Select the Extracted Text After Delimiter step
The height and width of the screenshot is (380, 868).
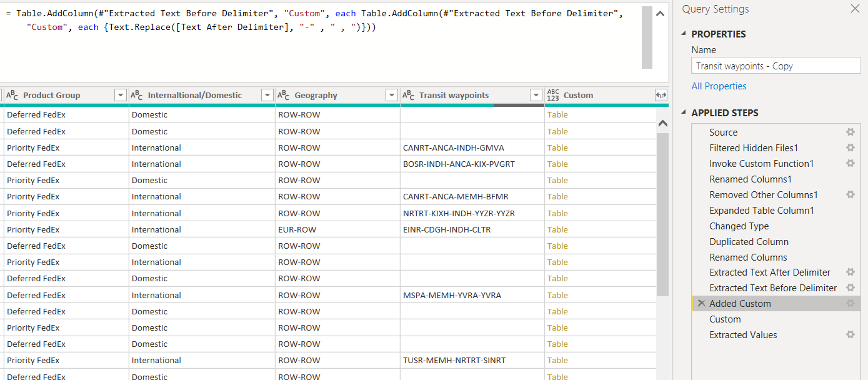tap(770, 272)
